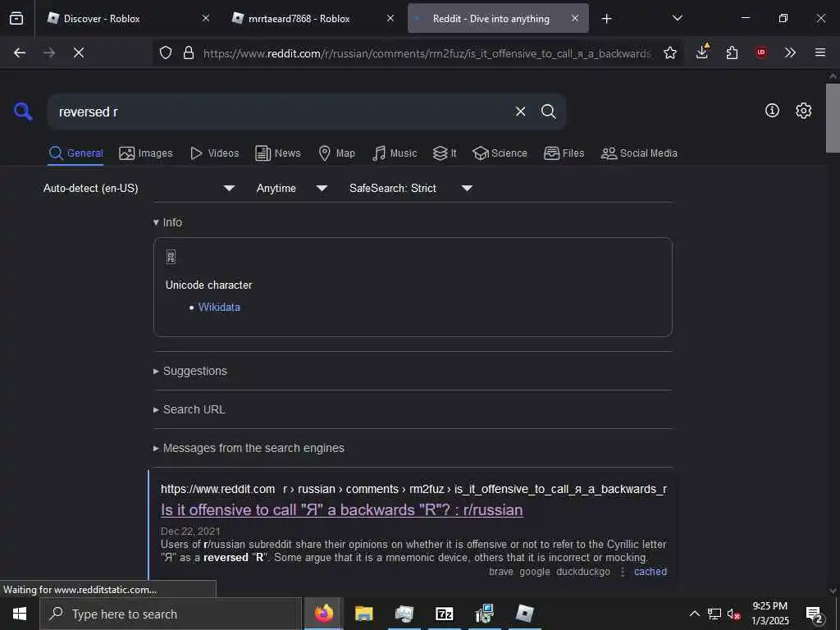Open the result options three-dot menu
This screenshot has height=630, width=840.
623,572
